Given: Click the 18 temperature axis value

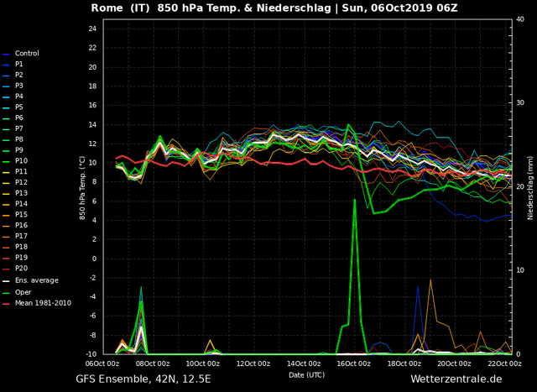Looking at the screenshot, I should (x=93, y=86).
